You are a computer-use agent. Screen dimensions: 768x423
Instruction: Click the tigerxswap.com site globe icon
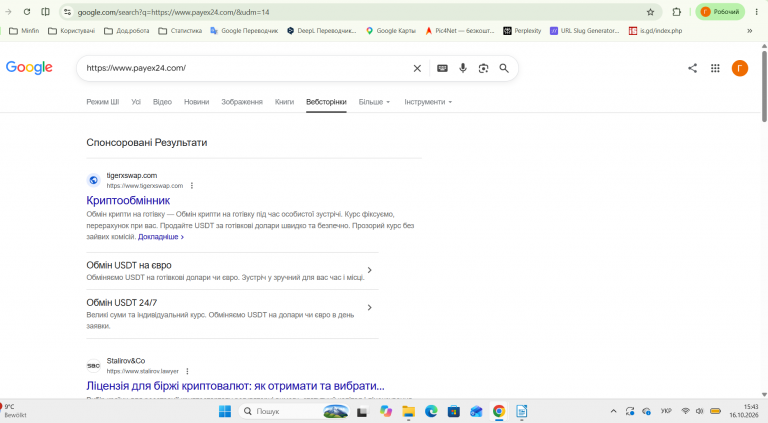[x=94, y=180]
